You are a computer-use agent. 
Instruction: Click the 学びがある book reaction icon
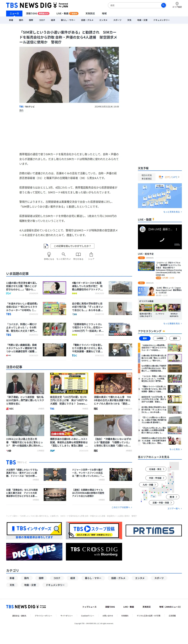(78, 254)
